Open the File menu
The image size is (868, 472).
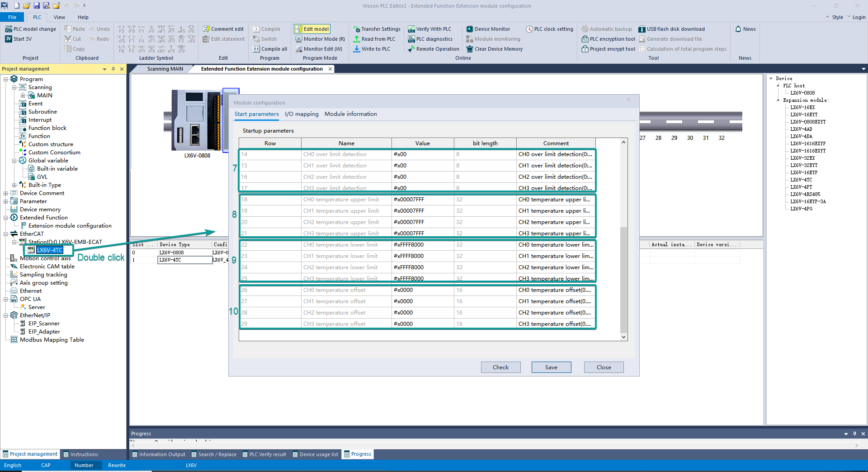click(12, 17)
